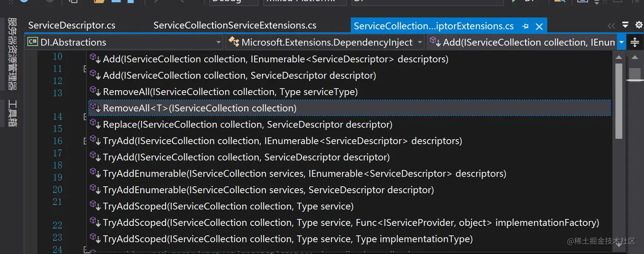Pick TryAddScoped with Type implementationType

[x=349, y=239]
